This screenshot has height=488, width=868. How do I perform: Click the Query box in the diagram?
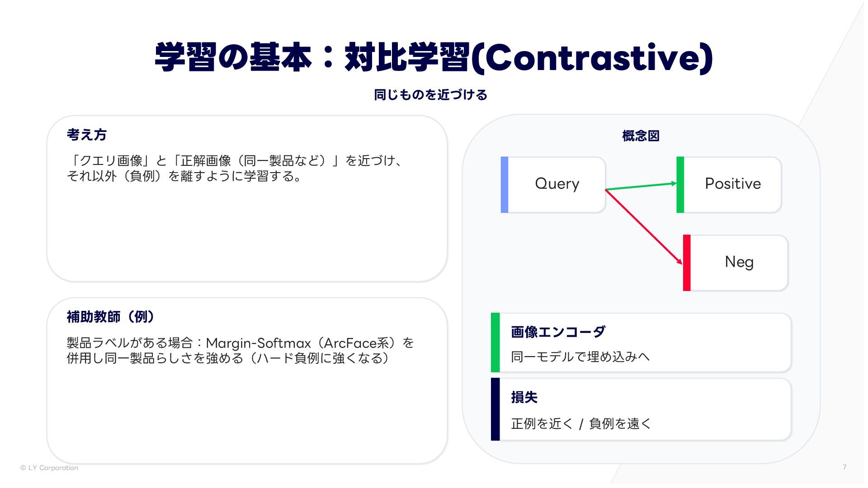click(x=553, y=185)
